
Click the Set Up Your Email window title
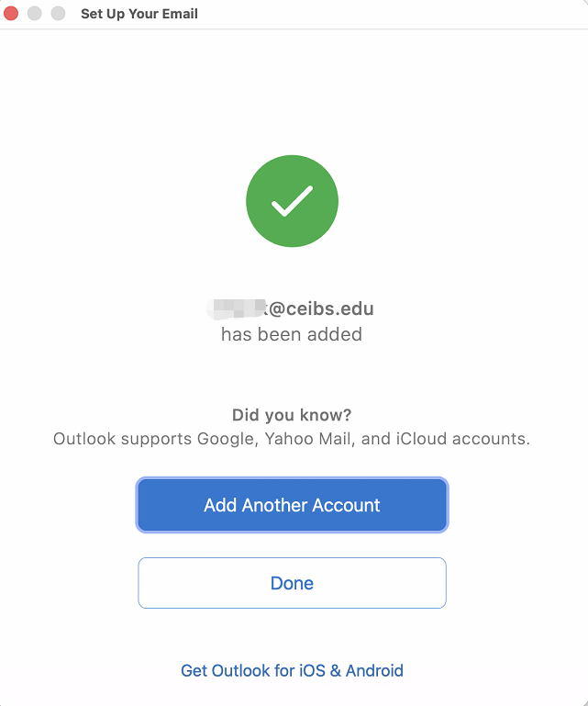click(139, 14)
